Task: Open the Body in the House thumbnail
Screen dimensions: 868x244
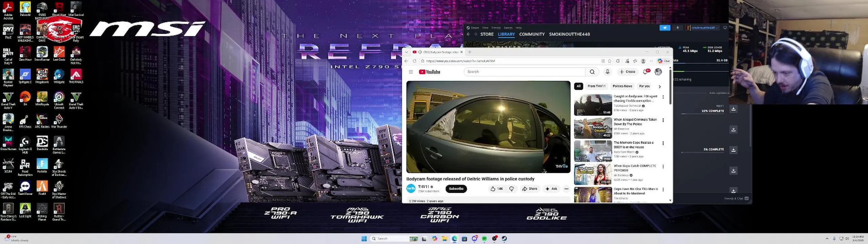Action: tap(593, 151)
